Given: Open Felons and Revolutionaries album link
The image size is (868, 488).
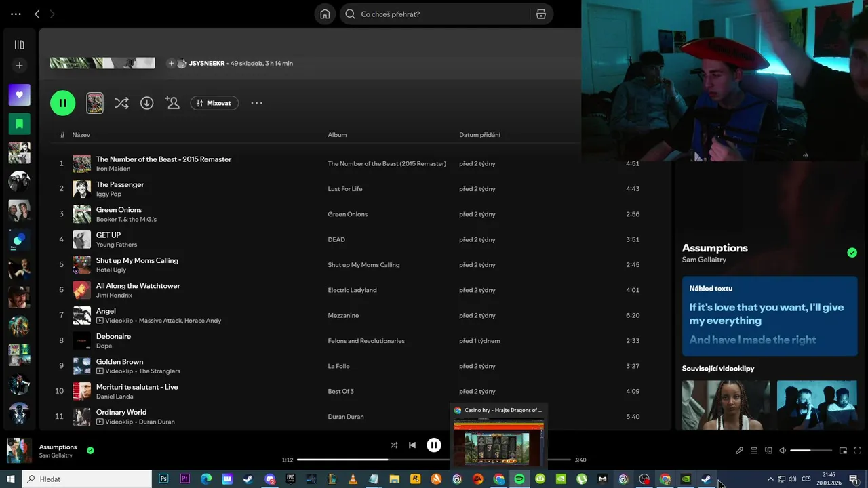Looking at the screenshot, I should tap(366, 341).
